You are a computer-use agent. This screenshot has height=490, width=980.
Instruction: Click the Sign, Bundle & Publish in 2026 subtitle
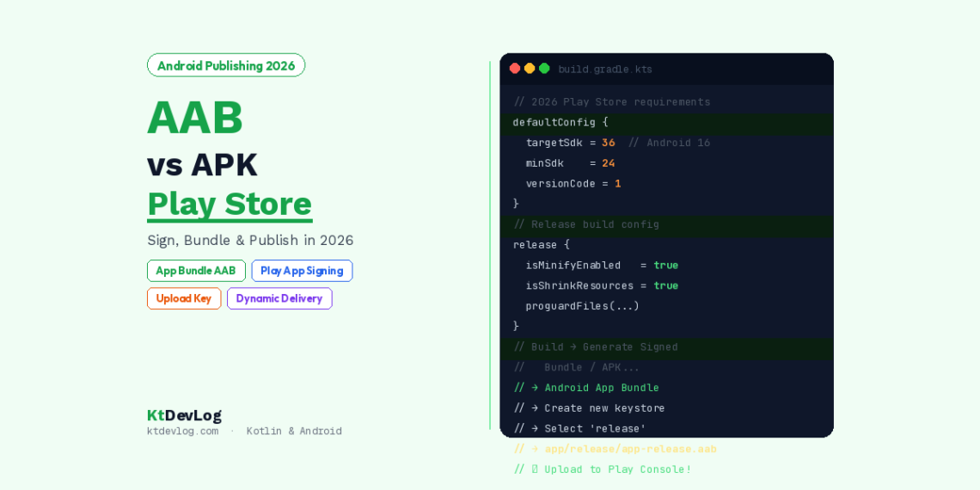tap(250, 240)
